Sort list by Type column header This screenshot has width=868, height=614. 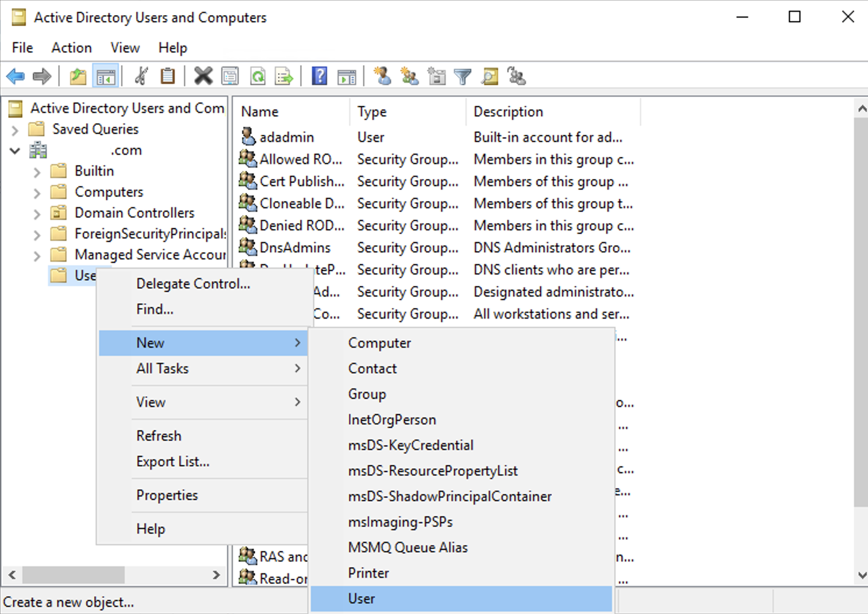pos(408,112)
